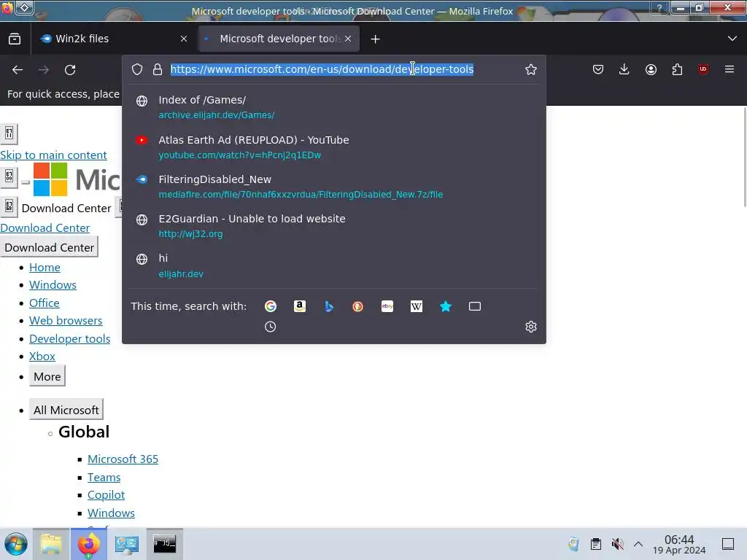Search this time with Wikipedia
This screenshot has height=560, width=747.
coord(417,306)
